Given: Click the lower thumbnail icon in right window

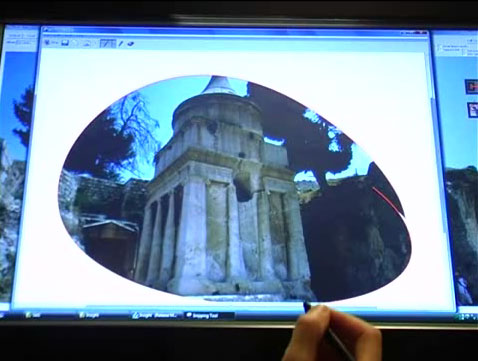Looking at the screenshot, I should (x=472, y=110).
